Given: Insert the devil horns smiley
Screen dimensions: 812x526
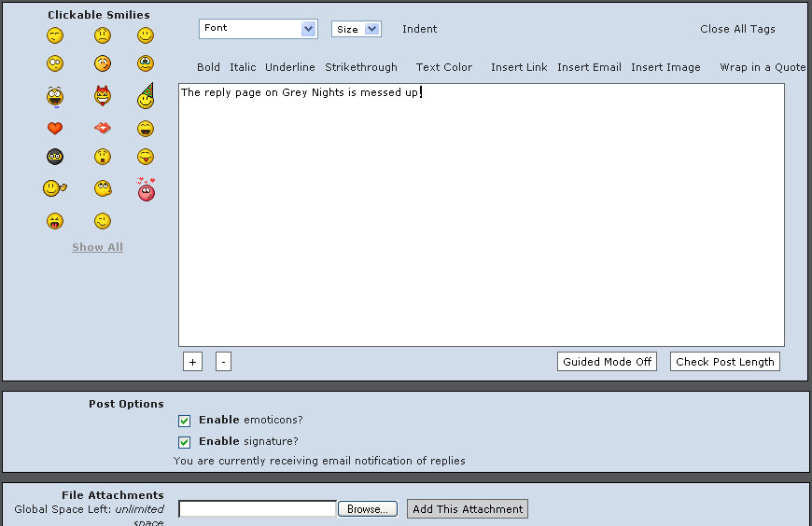Looking at the screenshot, I should pyautogui.click(x=103, y=95).
